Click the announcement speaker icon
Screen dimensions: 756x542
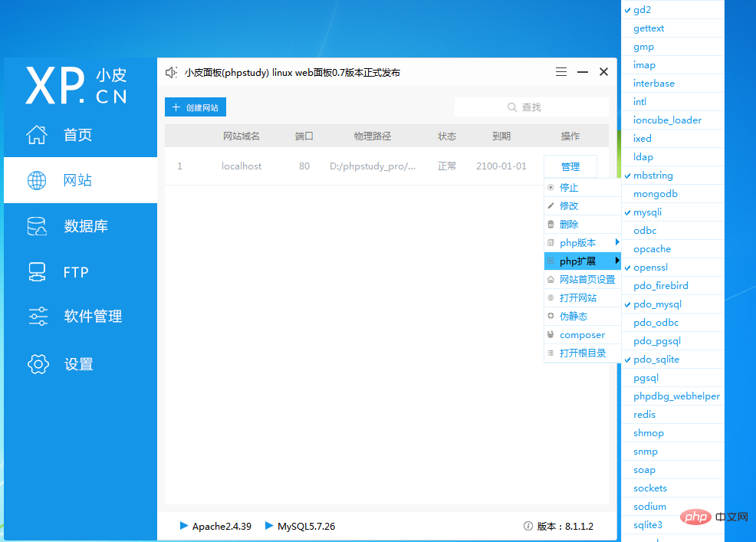[170, 72]
